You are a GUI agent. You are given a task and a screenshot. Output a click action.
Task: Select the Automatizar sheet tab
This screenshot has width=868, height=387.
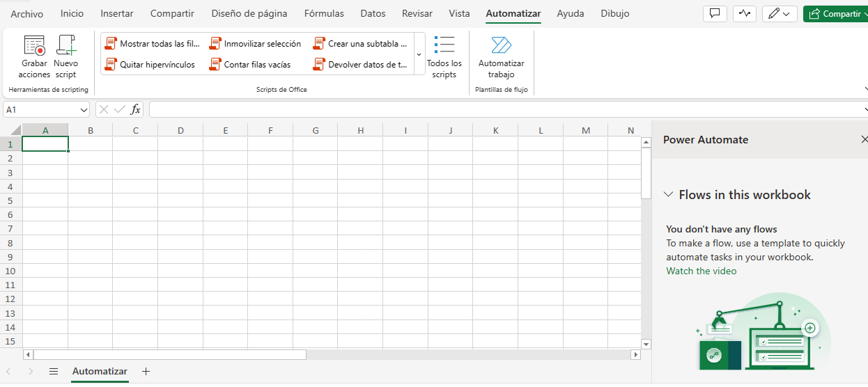pyautogui.click(x=100, y=371)
